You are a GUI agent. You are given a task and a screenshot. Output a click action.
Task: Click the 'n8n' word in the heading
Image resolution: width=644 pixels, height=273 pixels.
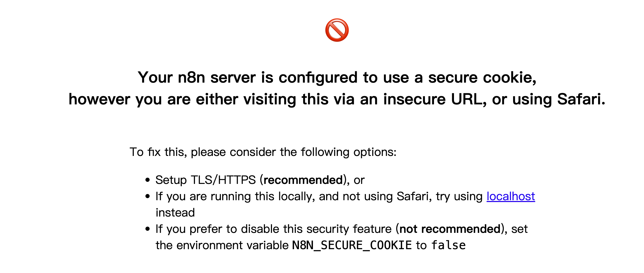[191, 77]
